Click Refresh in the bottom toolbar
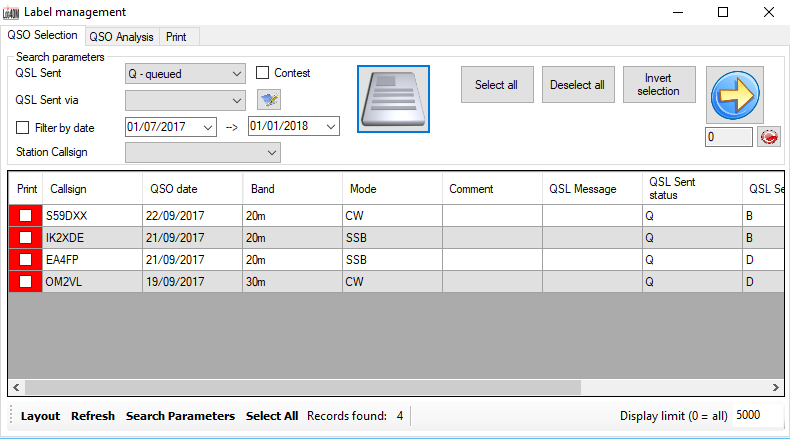The height and width of the screenshot is (439, 790). point(93,416)
